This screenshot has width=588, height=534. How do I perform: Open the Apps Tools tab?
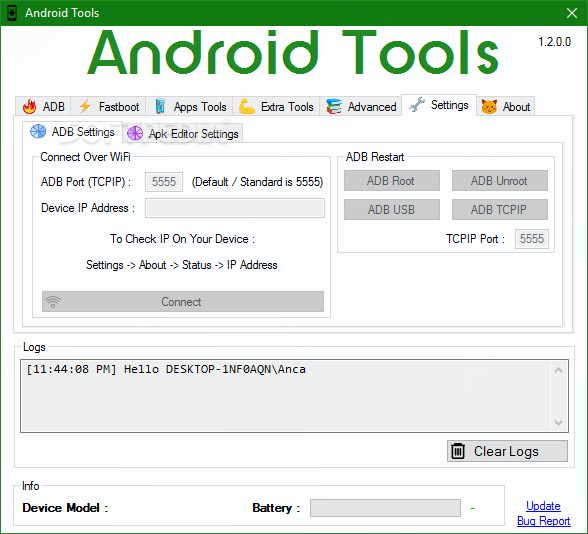[189, 106]
